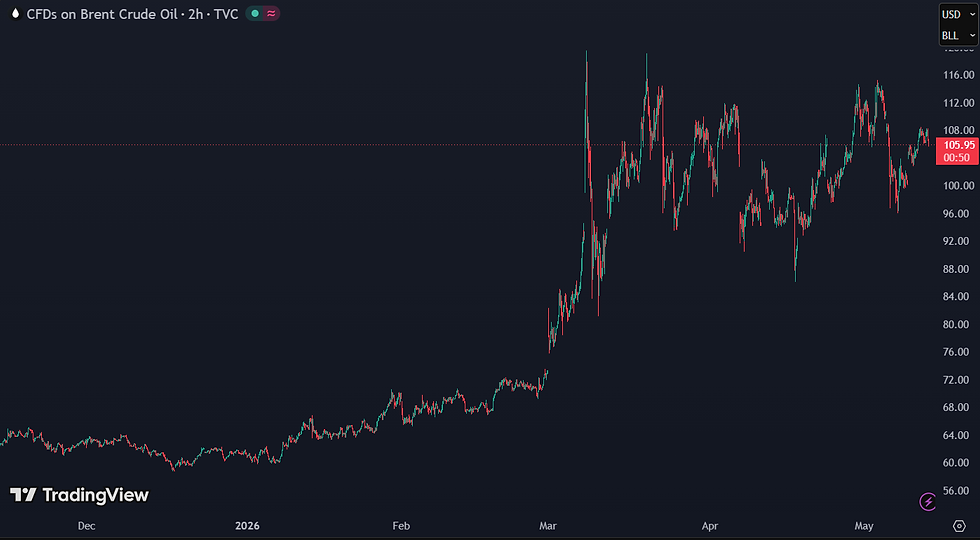Click the 2026 label on time axis
This screenshot has height=540, width=980.
(248, 526)
